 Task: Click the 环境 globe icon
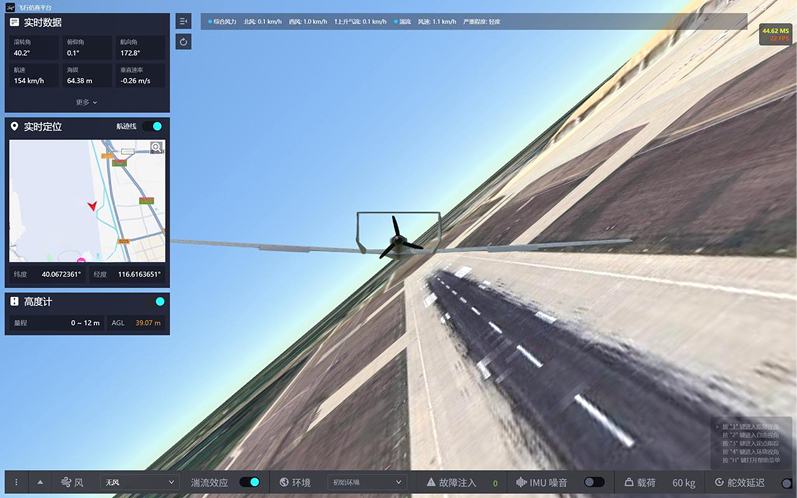(285, 482)
